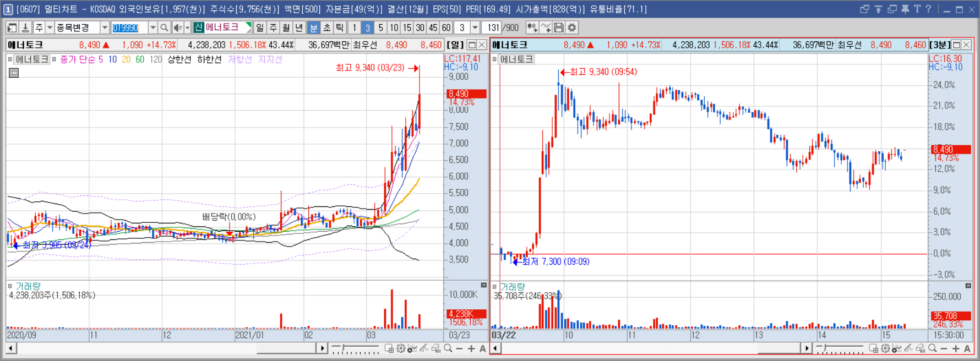Switch to 일 (daily) period button
Screen dimensions: 980x361
point(260,28)
